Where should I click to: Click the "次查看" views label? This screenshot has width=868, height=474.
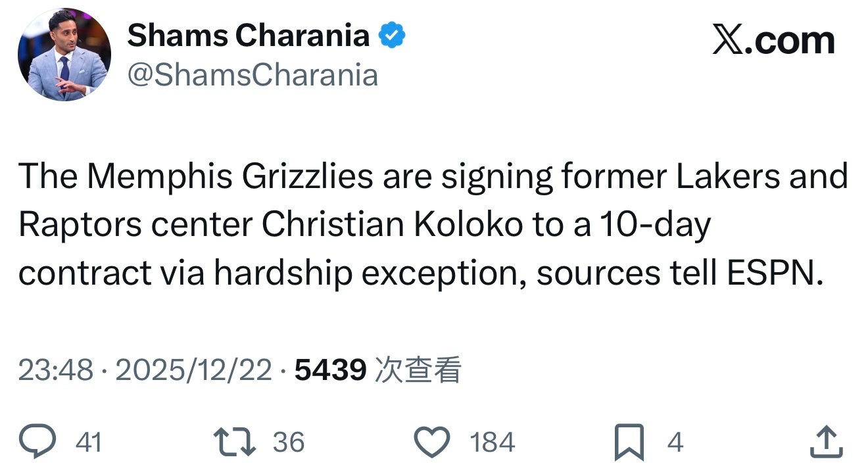click(x=417, y=371)
